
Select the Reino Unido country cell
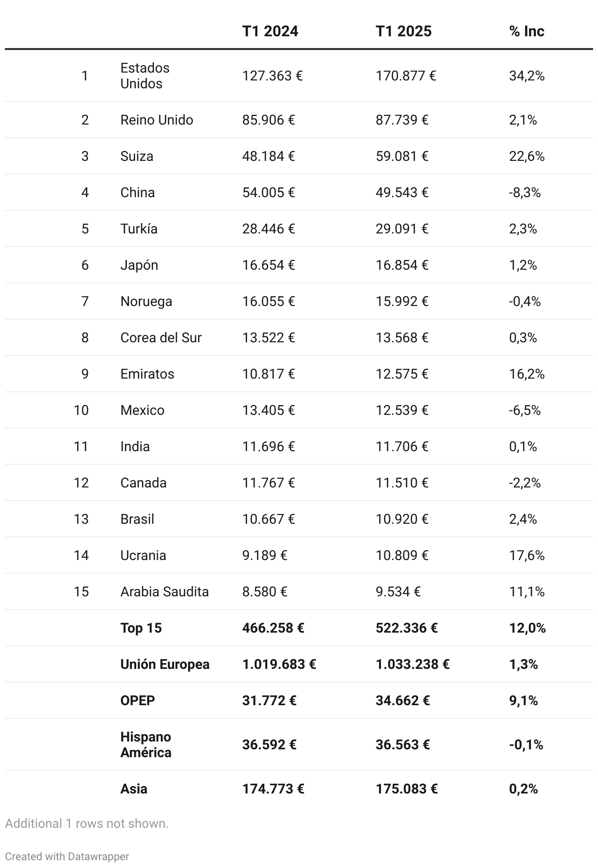coord(156,120)
